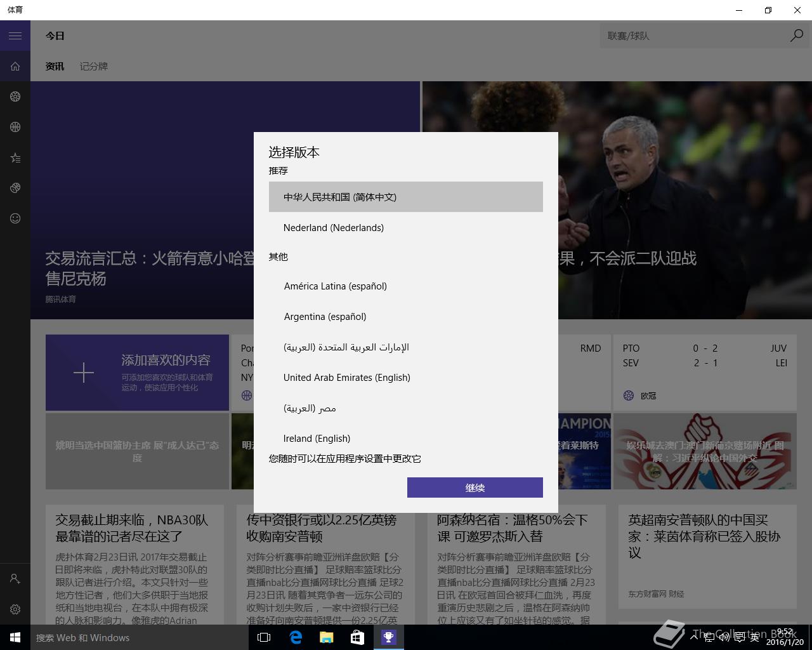The image size is (812, 650).
Task: Switch to the 资讯 tab
Action: [55, 66]
